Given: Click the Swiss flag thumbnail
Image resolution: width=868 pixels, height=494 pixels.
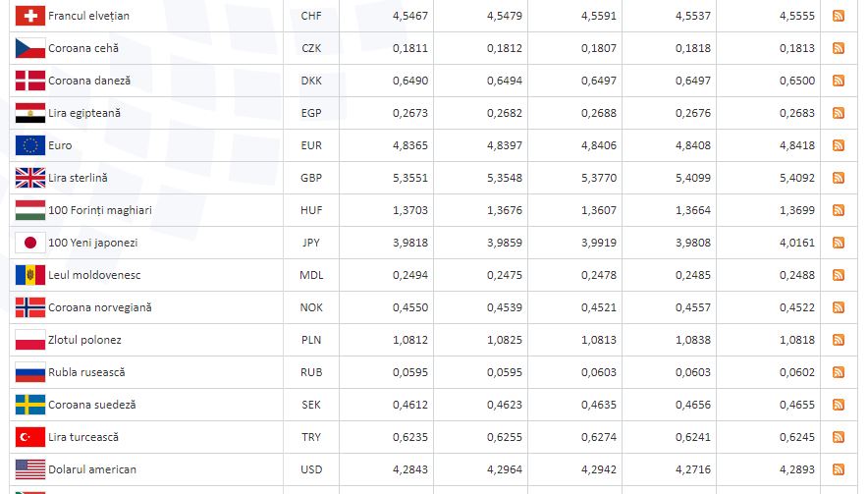Looking at the screenshot, I should [29, 16].
